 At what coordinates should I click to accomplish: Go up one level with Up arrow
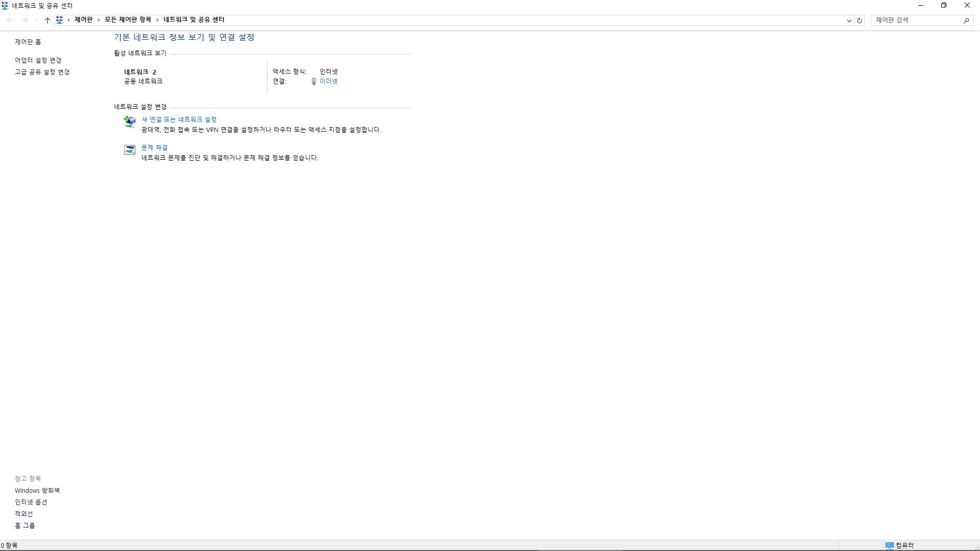(47, 20)
